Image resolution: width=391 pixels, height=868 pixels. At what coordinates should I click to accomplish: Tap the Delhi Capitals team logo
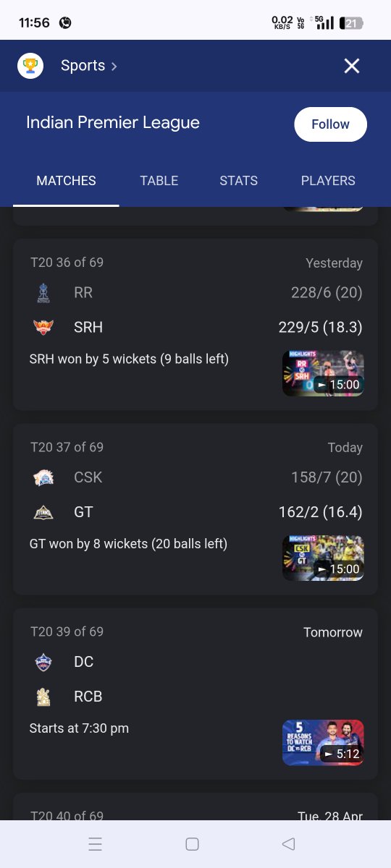(43, 662)
